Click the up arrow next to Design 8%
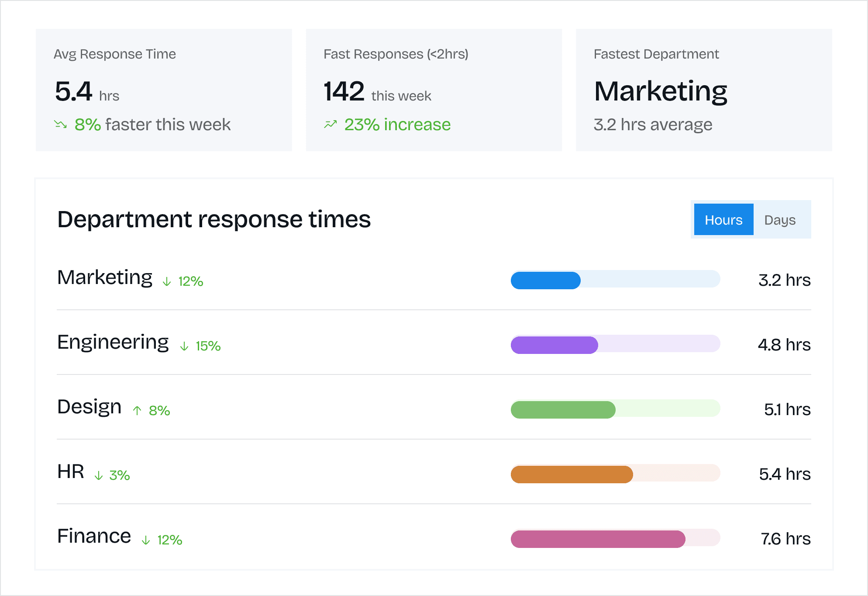 [x=137, y=411]
